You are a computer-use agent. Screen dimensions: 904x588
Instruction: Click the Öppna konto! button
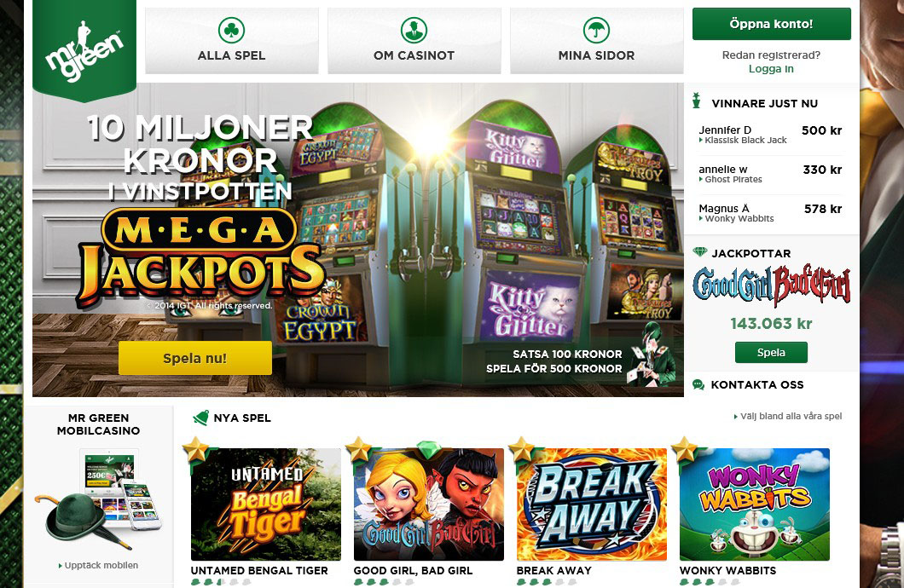772,24
